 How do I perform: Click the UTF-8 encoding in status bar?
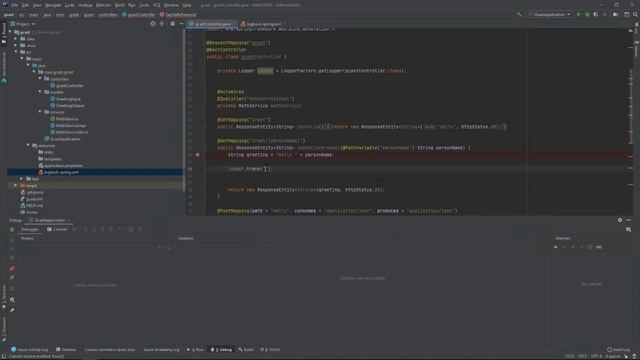point(596,356)
